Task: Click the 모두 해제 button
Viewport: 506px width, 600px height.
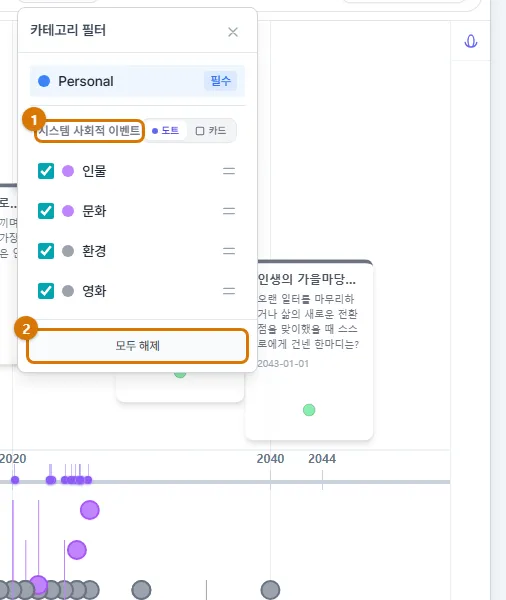Action: tap(137, 346)
